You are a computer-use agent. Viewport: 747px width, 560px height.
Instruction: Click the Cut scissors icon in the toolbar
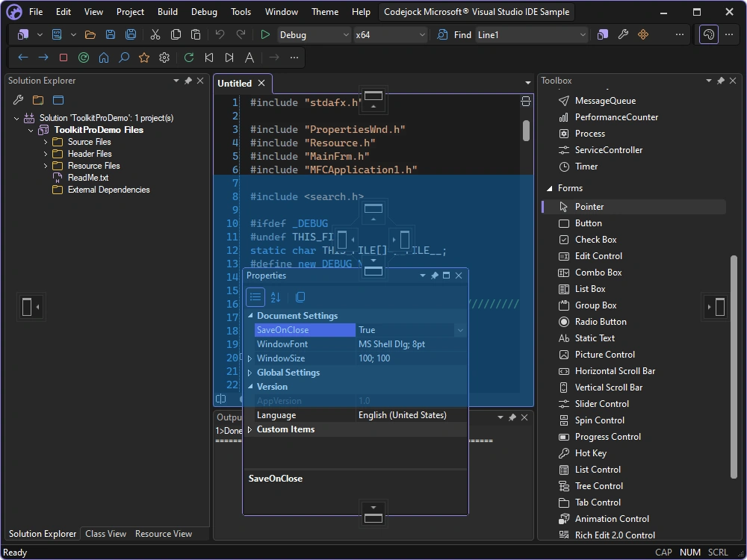(x=155, y=35)
